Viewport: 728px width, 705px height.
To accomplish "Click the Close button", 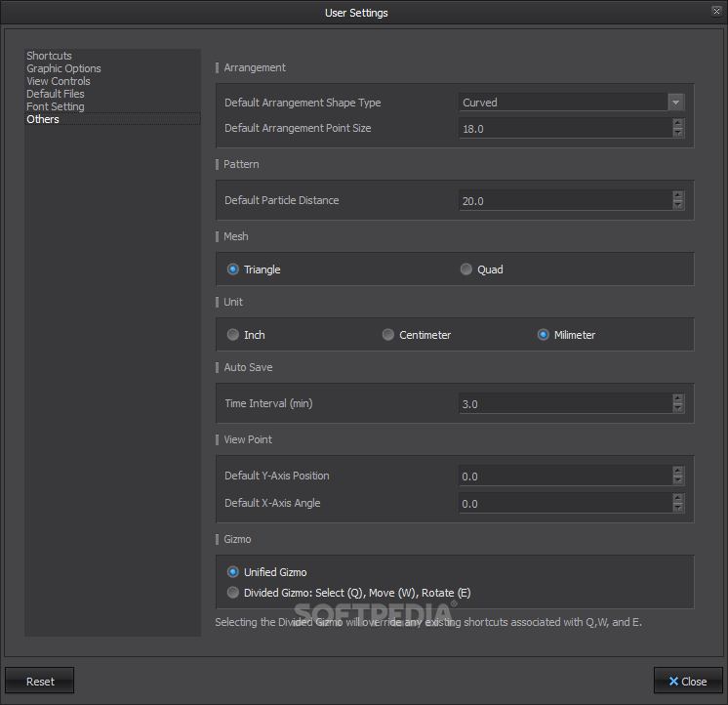I will 688,681.
